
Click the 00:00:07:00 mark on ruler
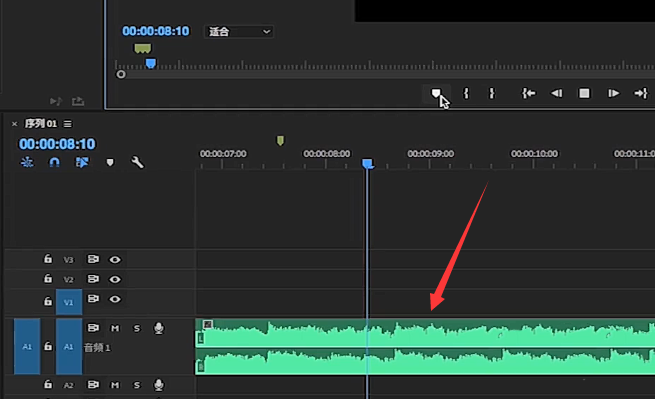[223, 154]
